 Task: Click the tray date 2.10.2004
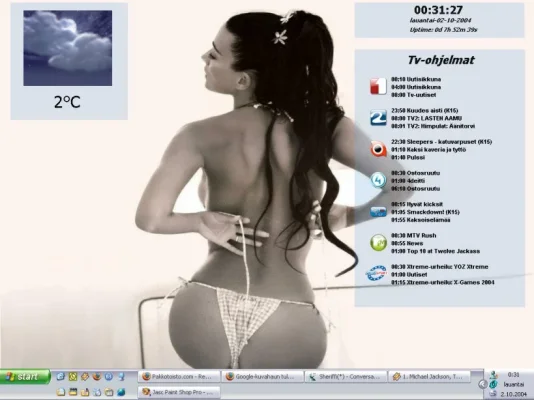coord(514,394)
